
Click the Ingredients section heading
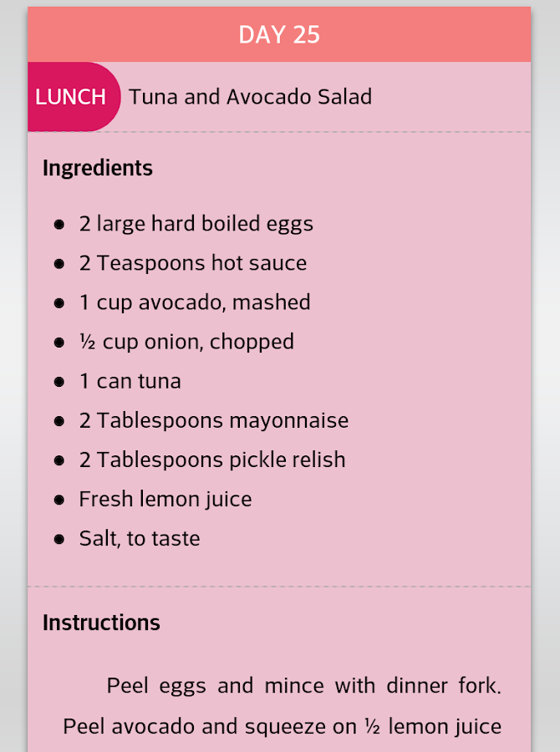click(98, 168)
